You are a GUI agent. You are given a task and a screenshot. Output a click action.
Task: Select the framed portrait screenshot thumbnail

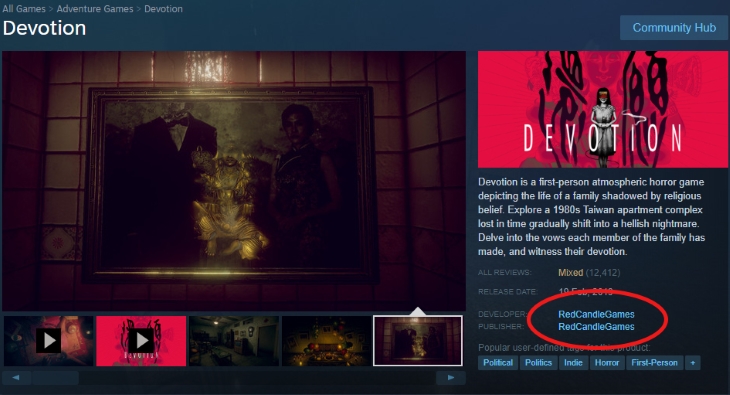[x=418, y=341]
